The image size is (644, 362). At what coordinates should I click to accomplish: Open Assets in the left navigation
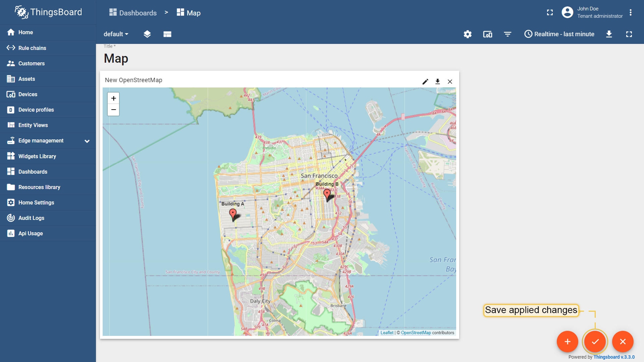(48, 79)
